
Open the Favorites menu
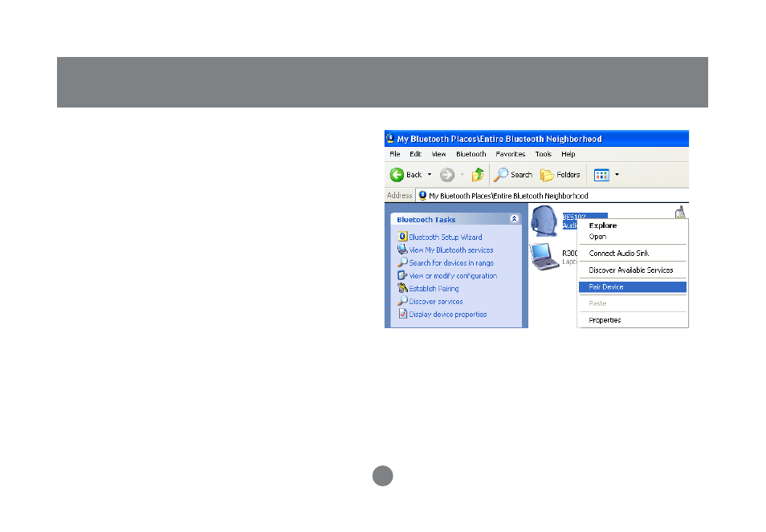[511, 154]
